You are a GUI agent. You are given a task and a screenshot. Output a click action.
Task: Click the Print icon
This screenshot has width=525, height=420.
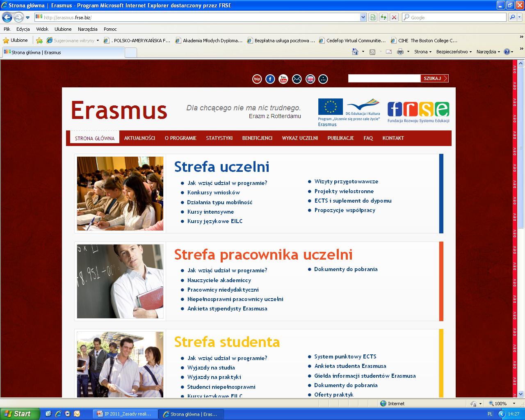[400, 52]
